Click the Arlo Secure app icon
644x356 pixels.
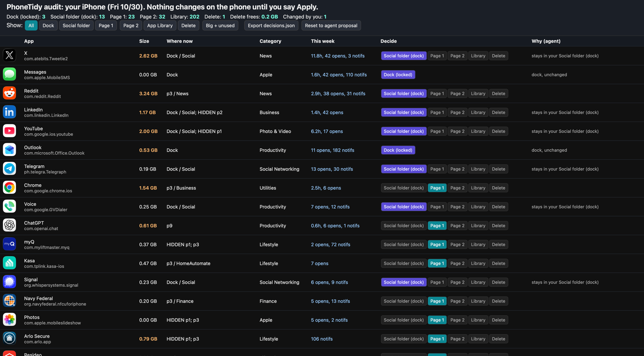click(x=9, y=339)
